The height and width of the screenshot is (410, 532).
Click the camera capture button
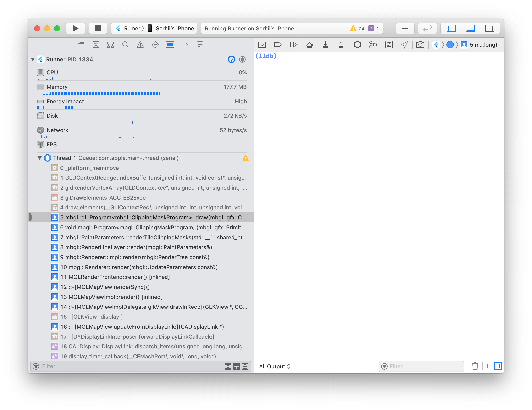420,45
